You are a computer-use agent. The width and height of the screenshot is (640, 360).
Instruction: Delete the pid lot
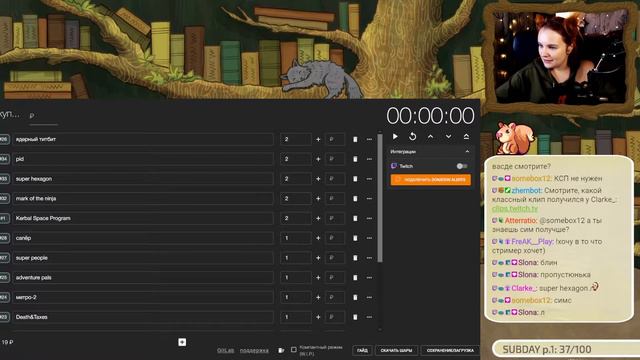coord(355,159)
